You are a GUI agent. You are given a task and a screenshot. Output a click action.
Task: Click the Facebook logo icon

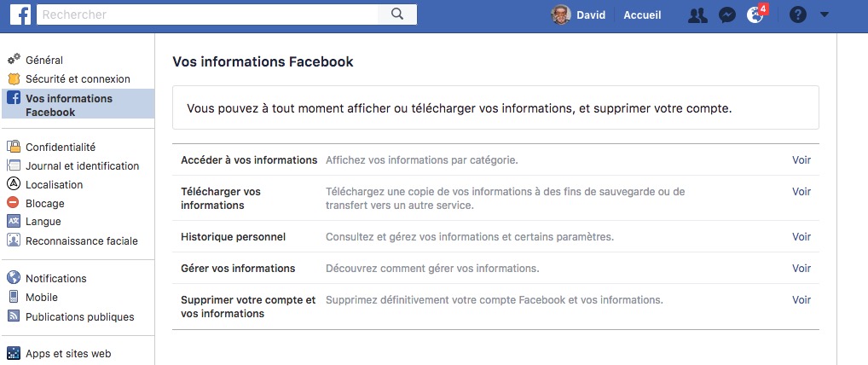tap(20, 14)
